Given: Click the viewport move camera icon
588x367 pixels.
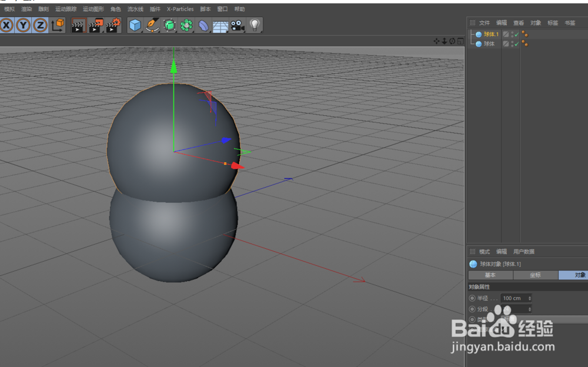Looking at the screenshot, I should click(436, 41).
